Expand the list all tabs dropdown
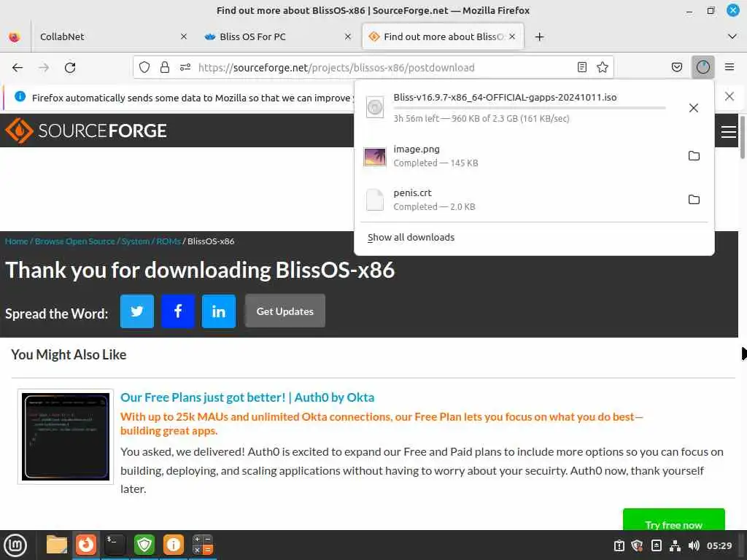747x560 pixels. (x=732, y=36)
